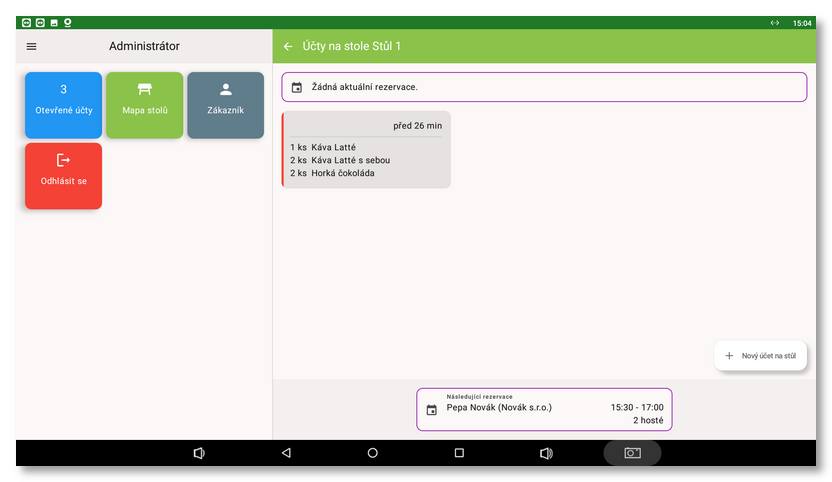Click the 15:04 clock in status bar

pos(802,23)
